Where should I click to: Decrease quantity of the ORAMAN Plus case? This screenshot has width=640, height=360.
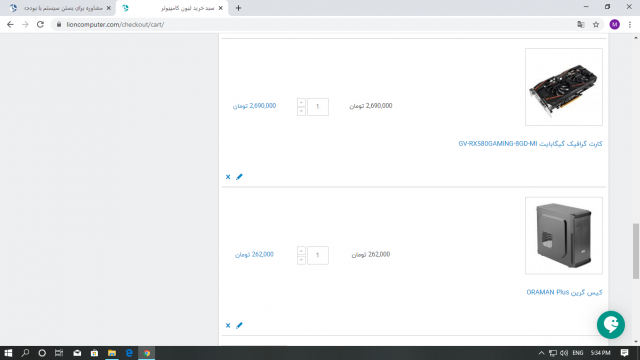pos(301,260)
